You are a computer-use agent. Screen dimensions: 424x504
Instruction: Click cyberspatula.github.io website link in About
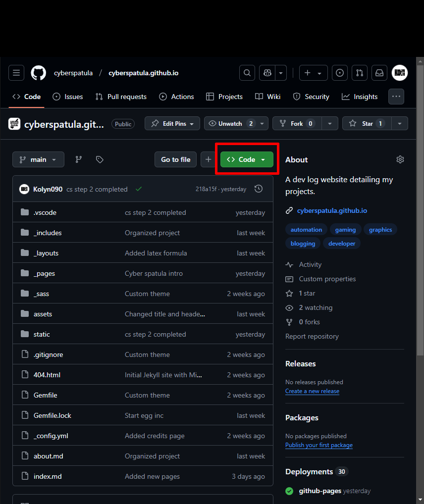click(x=332, y=210)
